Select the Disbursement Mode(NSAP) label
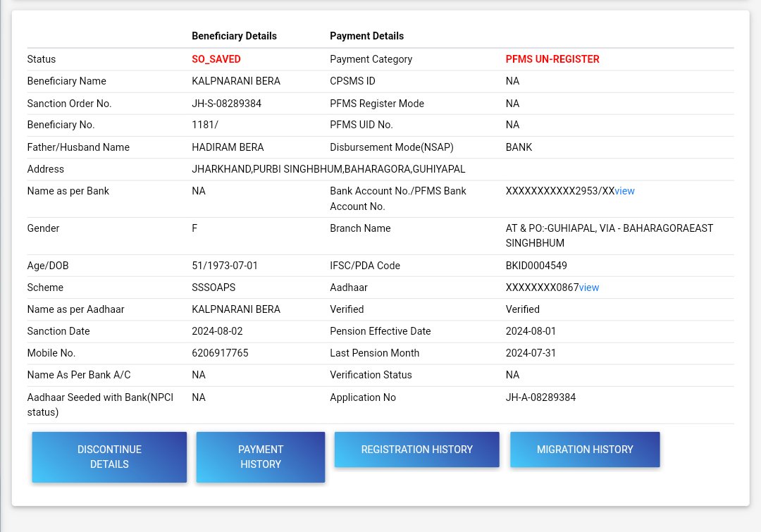 tap(392, 147)
